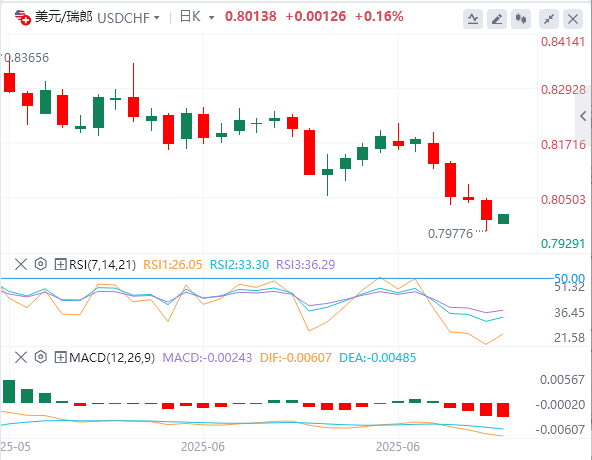This screenshot has height=460, width=592.
Task: Select the DIF:-0.00607 legend value
Action: point(296,358)
